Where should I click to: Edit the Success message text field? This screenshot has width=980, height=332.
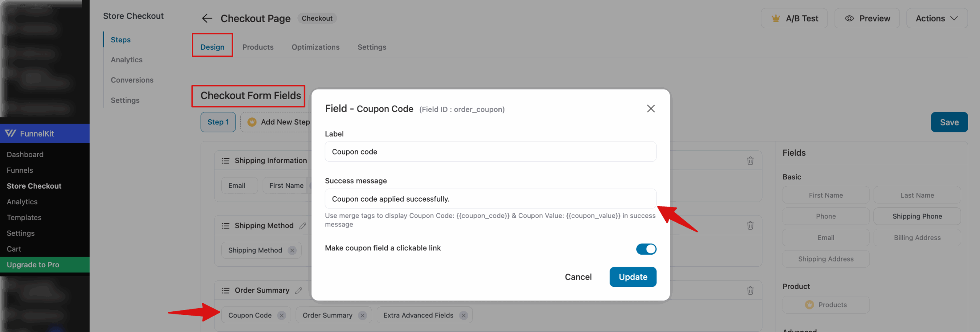[x=490, y=199]
